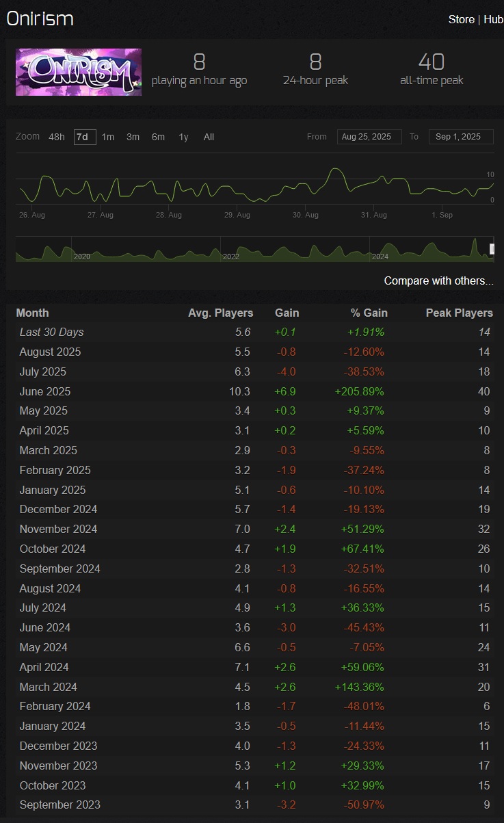Click the Onirism page title
Image resolution: width=504 pixels, height=823 pixels.
pos(40,18)
